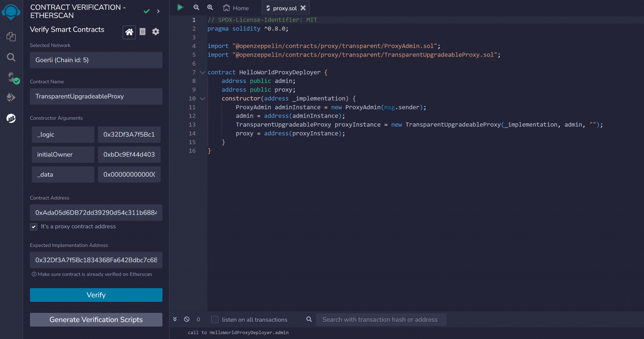Close the proxy.sol tab

click(303, 8)
